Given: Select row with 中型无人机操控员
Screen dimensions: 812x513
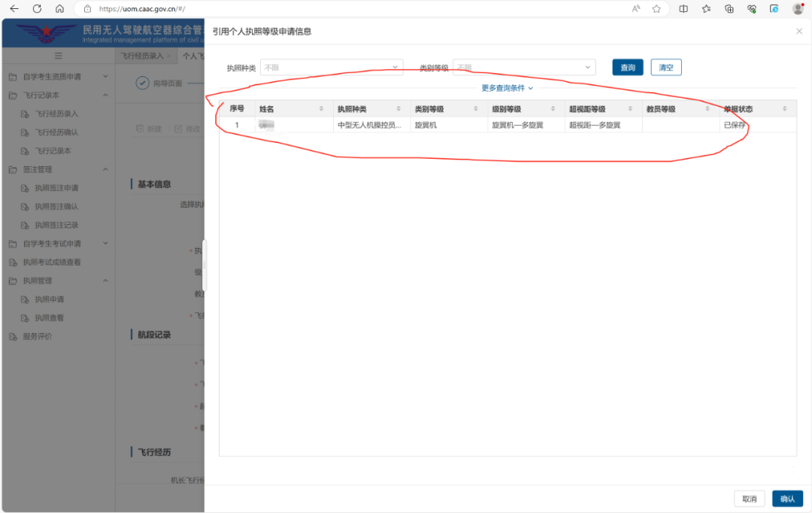Looking at the screenshot, I should [x=507, y=125].
